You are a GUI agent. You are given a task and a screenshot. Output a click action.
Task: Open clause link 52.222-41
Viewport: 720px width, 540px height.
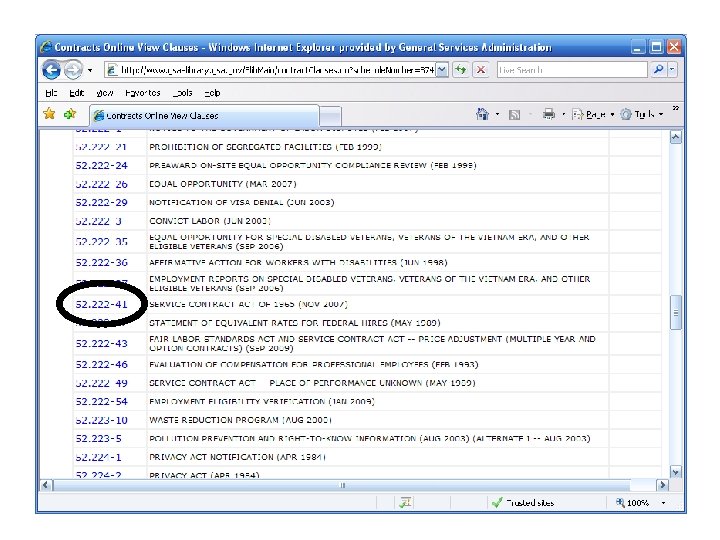(x=101, y=304)
